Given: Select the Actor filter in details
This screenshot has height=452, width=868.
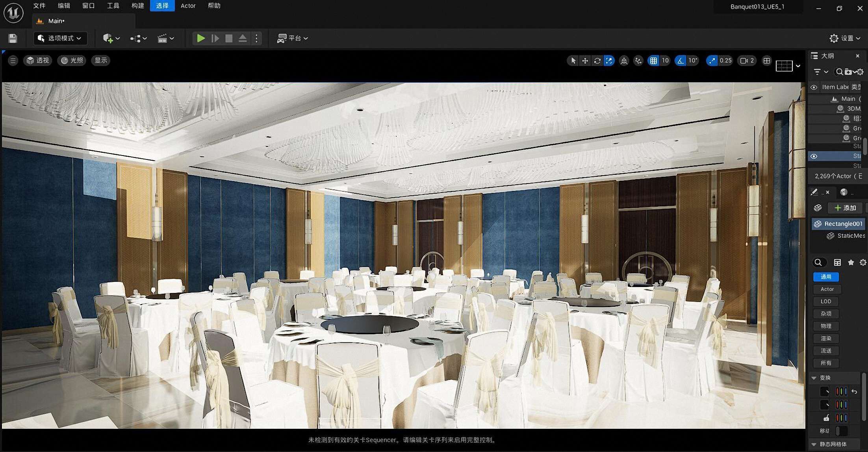Looking at the screenshot, I should point(827,289).
